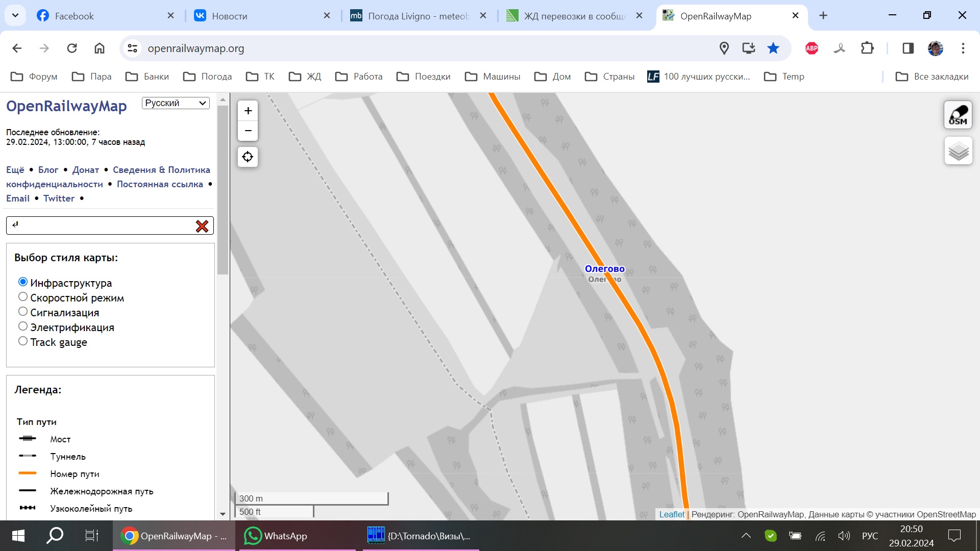Image resolution: width=980 pixels, height=551 pixels.
Task: Zoom out of the map
Action: 248,131
